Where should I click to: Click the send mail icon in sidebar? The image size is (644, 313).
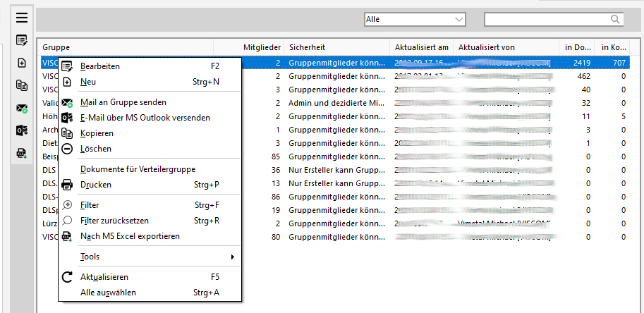pyautogui.click(x=22, y=109)
